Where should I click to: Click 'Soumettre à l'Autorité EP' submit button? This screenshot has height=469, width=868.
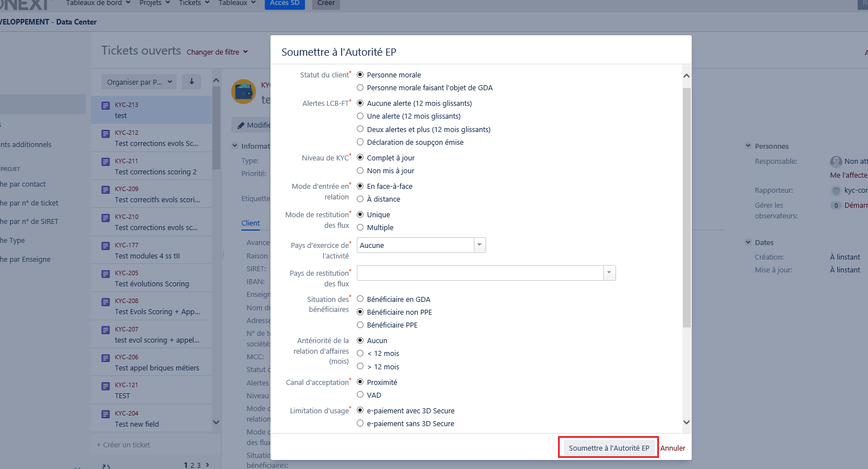coord(608,448)
